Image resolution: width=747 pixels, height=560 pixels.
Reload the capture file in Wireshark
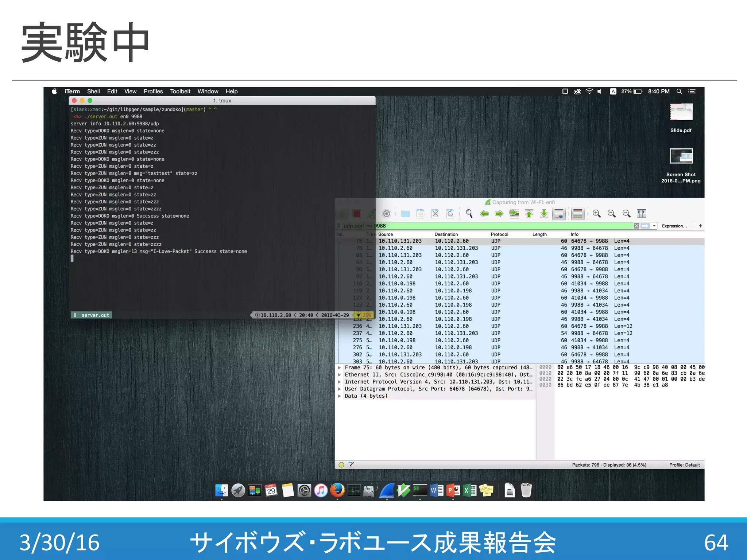click(450, 214)
